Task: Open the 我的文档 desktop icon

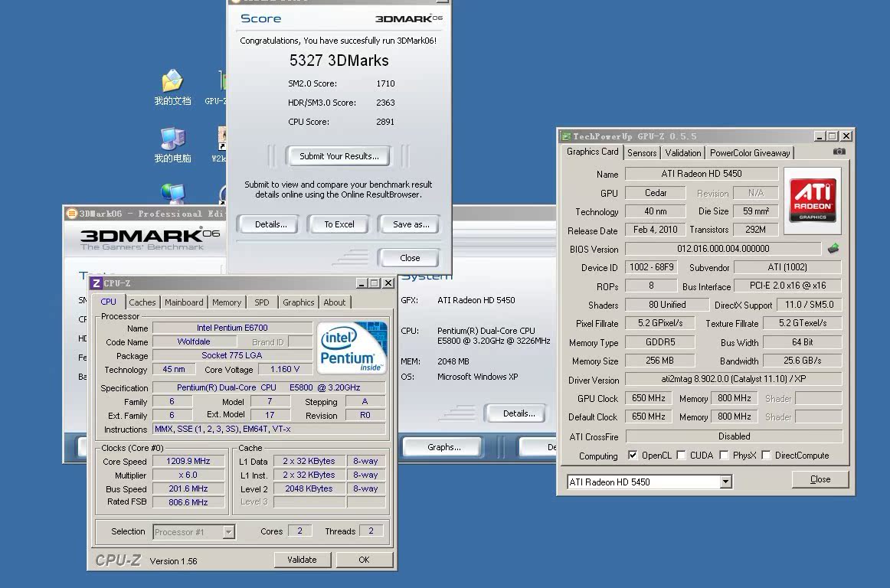Action: [x=172, y=87]
